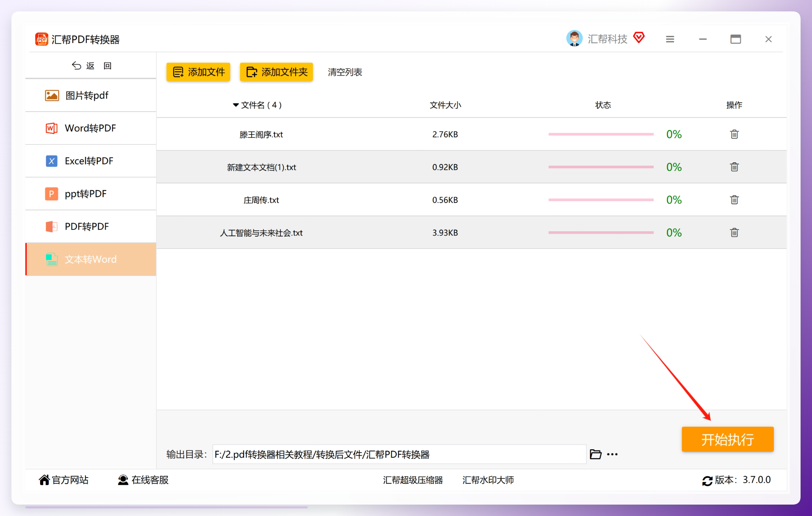Remove 新建文本文档(1).txt using the trash icon
This screenshot has height=516, width=812.
734,167
